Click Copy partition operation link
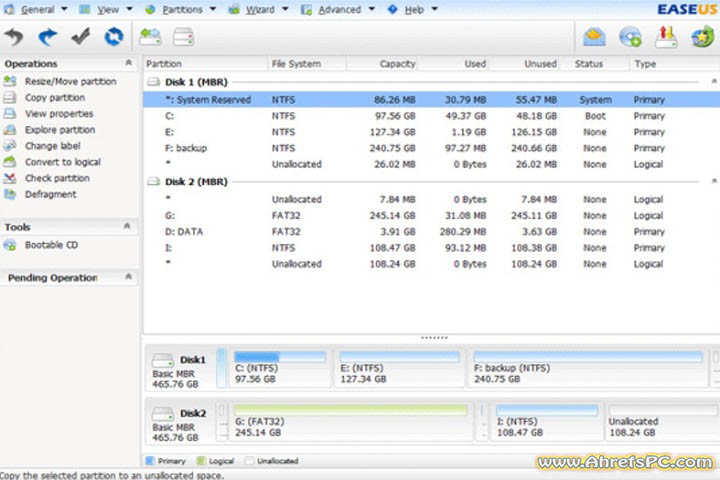The height and width of the screenshot is (480, 720). [55, 97]
